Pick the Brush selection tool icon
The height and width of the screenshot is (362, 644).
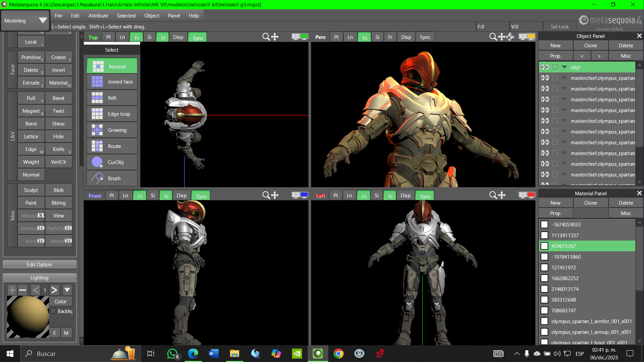coord(97,178)
